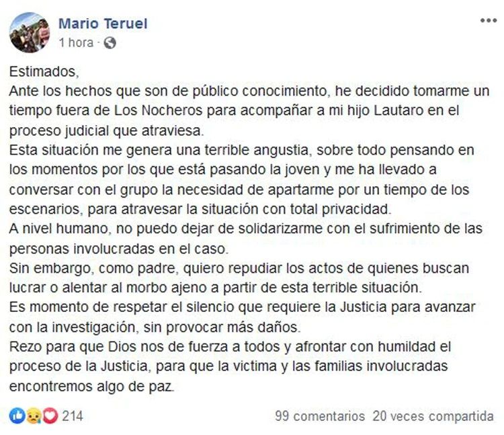Viewport: 504px width, 435px height.
Task: Open Mario Teruel's profile picture
Action: [x=30, y=32]
